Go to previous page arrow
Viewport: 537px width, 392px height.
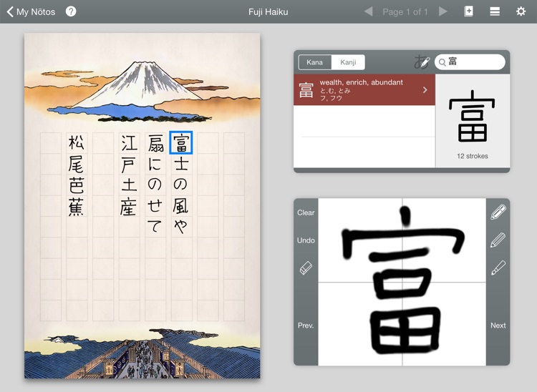click(368, 11)
